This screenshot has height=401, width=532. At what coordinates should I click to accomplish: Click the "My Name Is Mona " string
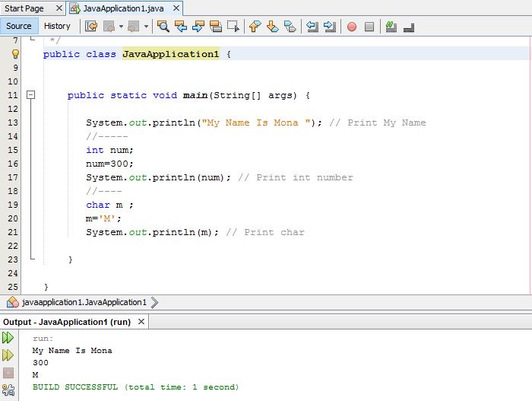[x=256, y=123]
